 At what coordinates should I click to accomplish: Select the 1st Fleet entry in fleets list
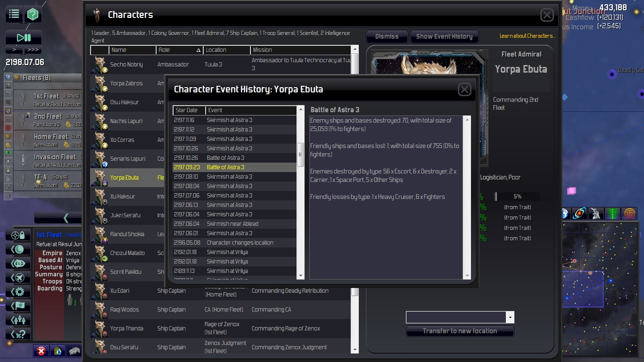click(x=48, y=100)
